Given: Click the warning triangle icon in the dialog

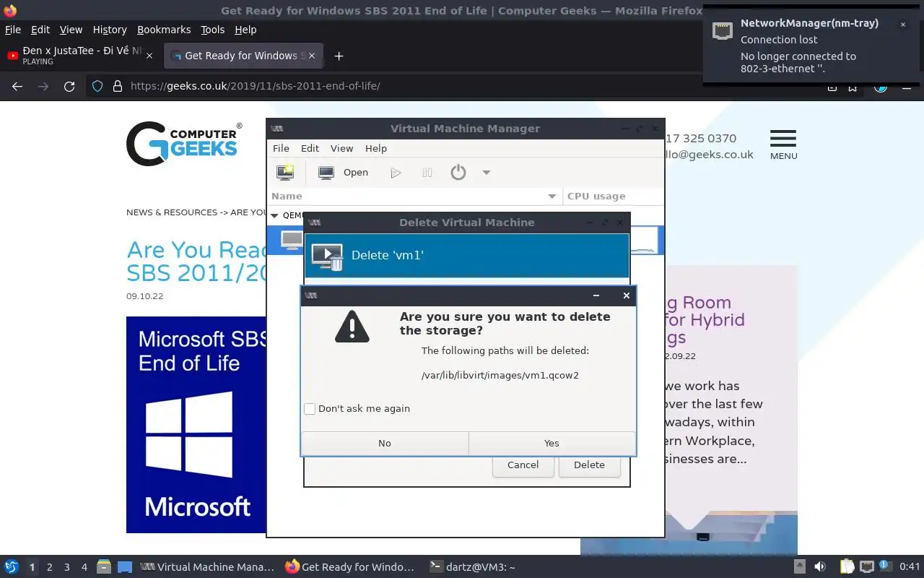Looking at the screenshot, I should click(352, 327).
